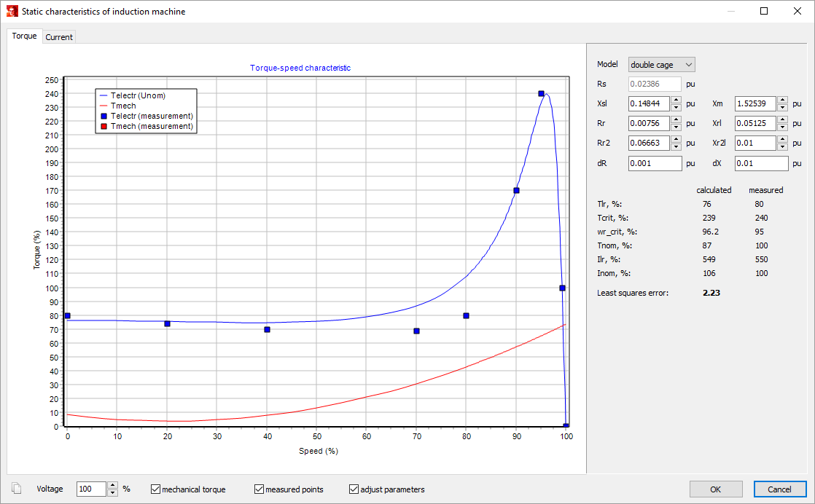Decrease Voltage with down arrow

(113, 492)
